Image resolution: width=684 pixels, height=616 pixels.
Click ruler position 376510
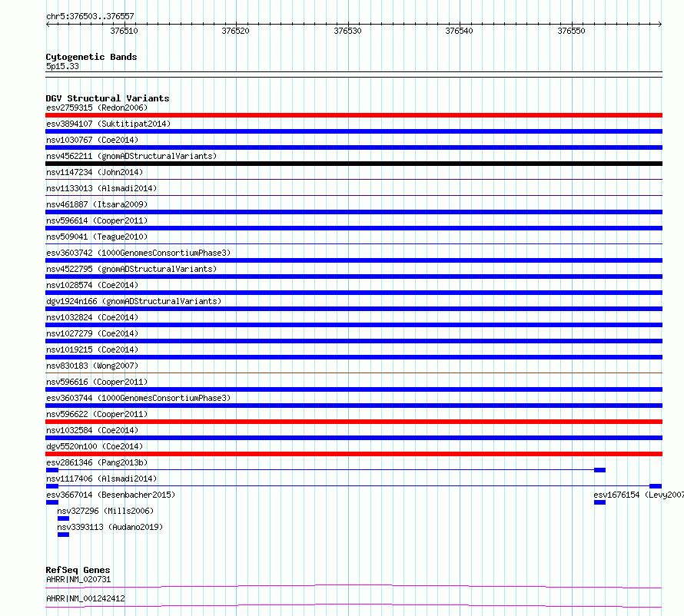pos(124,31)
